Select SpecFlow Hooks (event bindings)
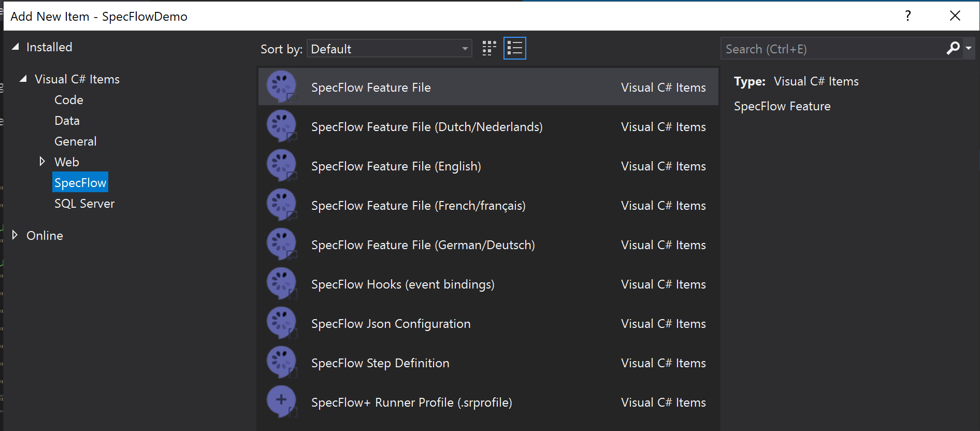The image size is (980, 431). pyautogui.click(x=488, y=284)
